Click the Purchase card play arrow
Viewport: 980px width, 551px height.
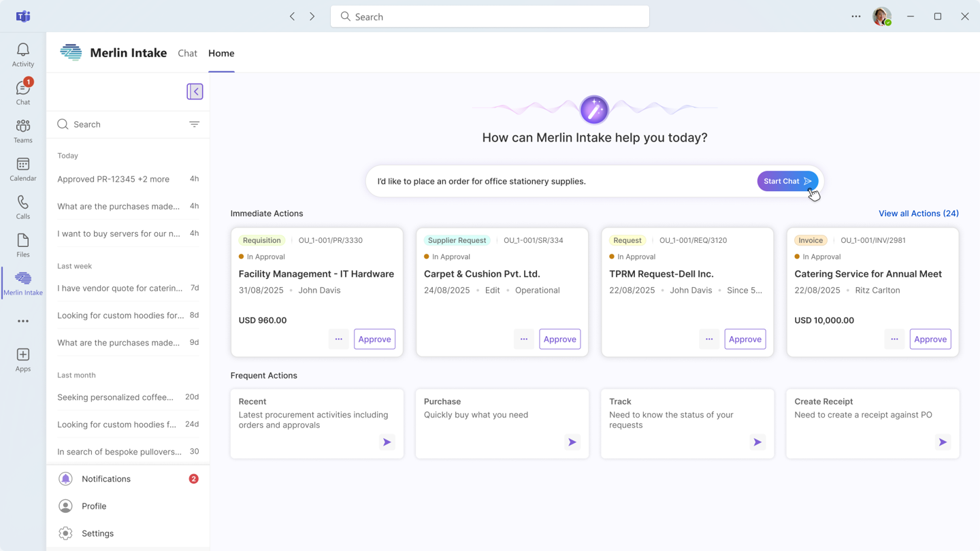572,442
